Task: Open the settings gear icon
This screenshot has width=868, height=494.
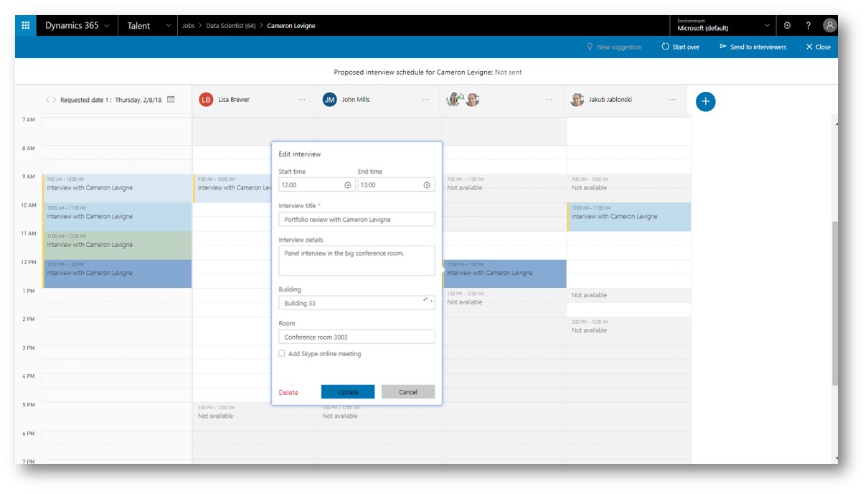Action: click(x=787, y=26)
